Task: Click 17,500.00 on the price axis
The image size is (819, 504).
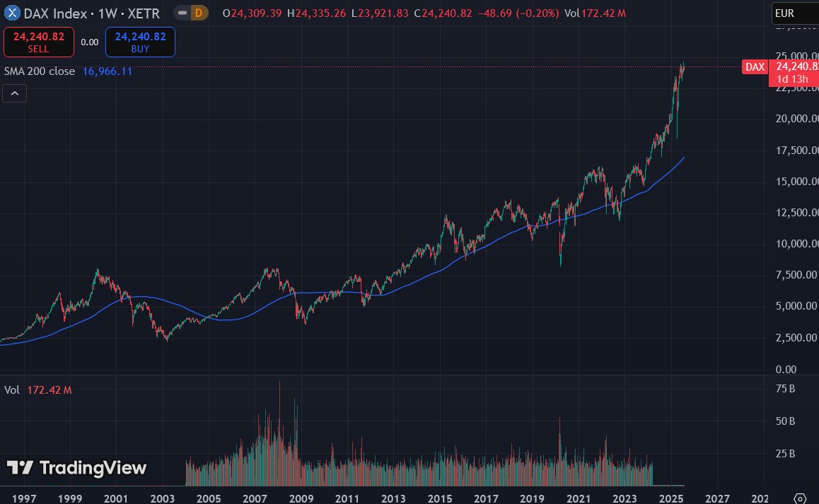Action: coord(797,151)
